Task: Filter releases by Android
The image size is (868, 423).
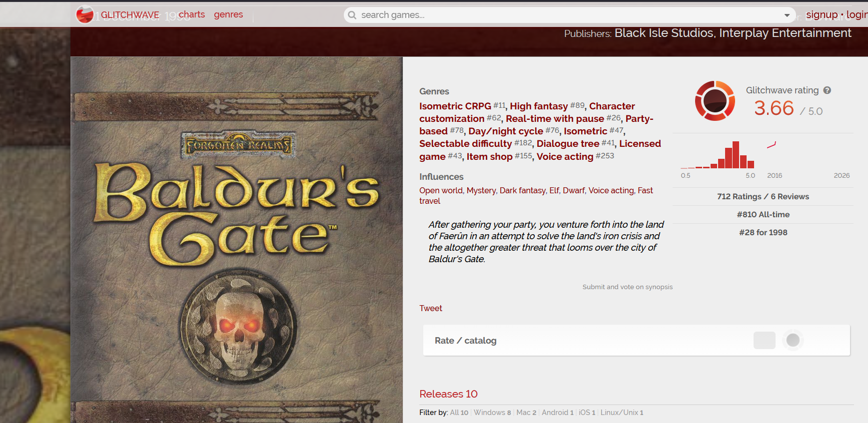Action: tap(558, 413)
